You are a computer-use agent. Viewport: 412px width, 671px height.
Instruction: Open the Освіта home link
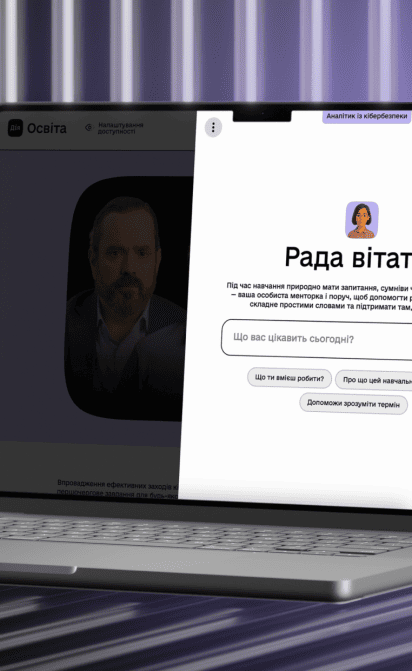coord(47,128)
